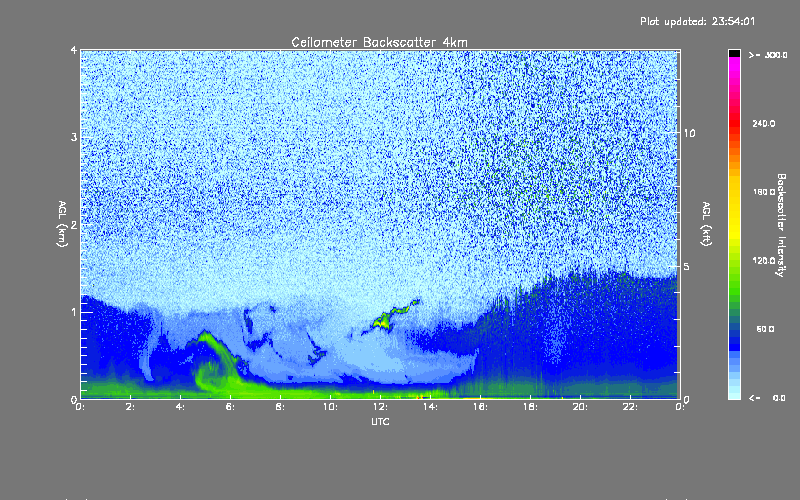Click the '18:' tick on the UTC axis
Screen dimensions: 800x500
(530, 407)
